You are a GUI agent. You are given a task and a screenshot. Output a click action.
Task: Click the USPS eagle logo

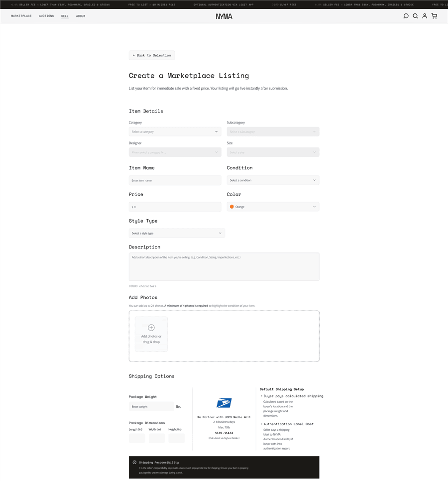point(224,403)
